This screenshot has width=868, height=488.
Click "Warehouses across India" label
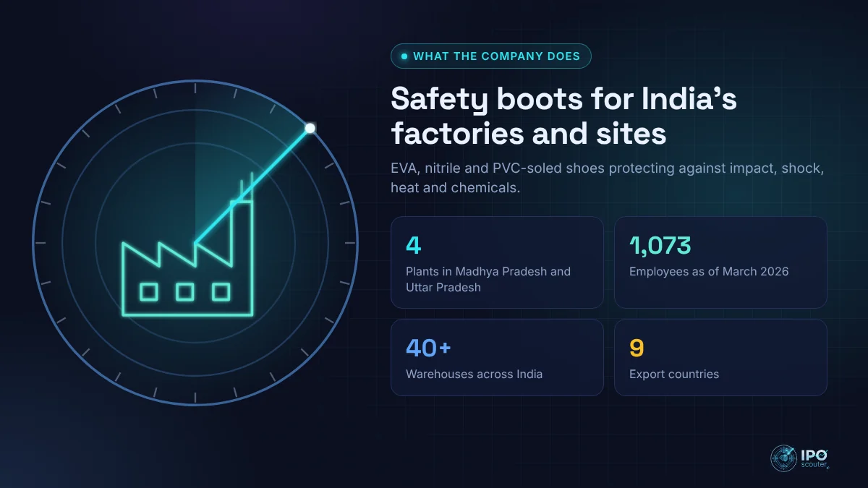[x=474, y=374]
